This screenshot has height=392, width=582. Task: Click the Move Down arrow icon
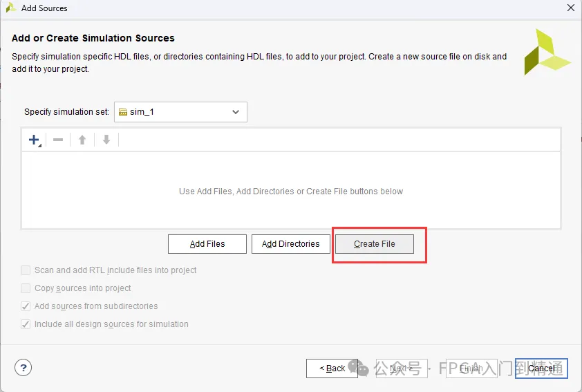106,140
